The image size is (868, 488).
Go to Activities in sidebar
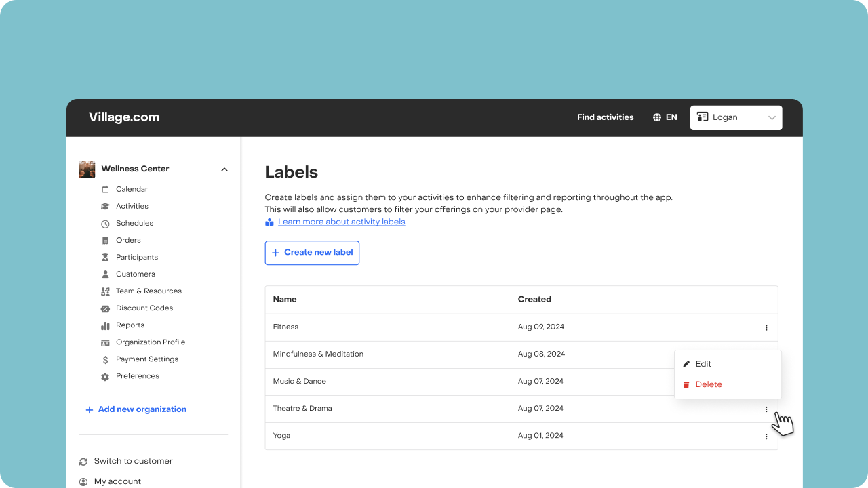132,206
